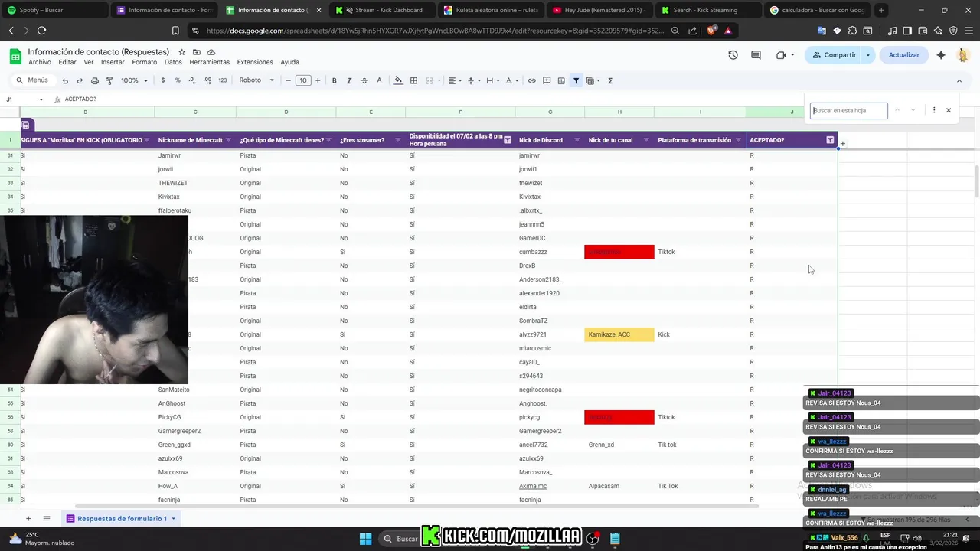This screenshot has height=551, width=980.
Task: Insert a comment from the toolbar
Action: point(547,80)
